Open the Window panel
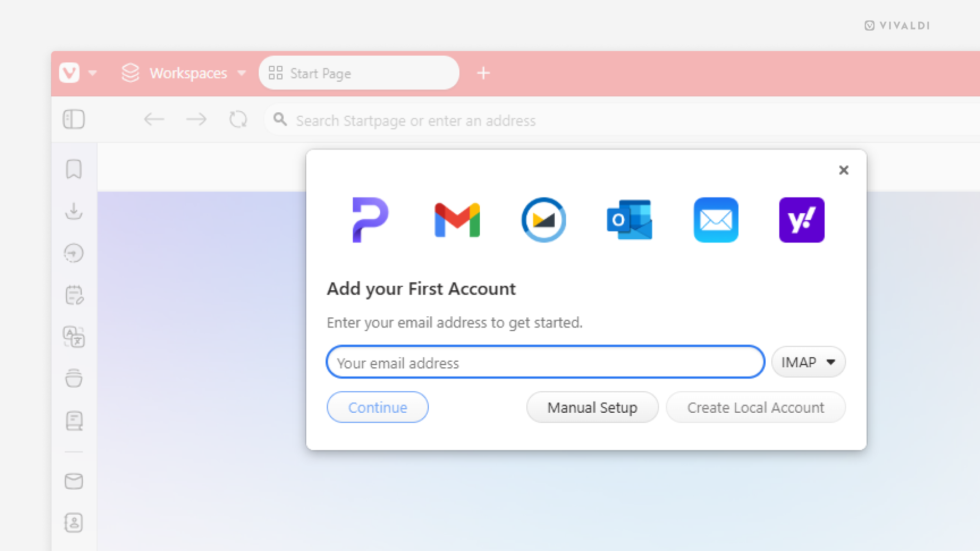This screenshot has width=980, height=551. 74,378
